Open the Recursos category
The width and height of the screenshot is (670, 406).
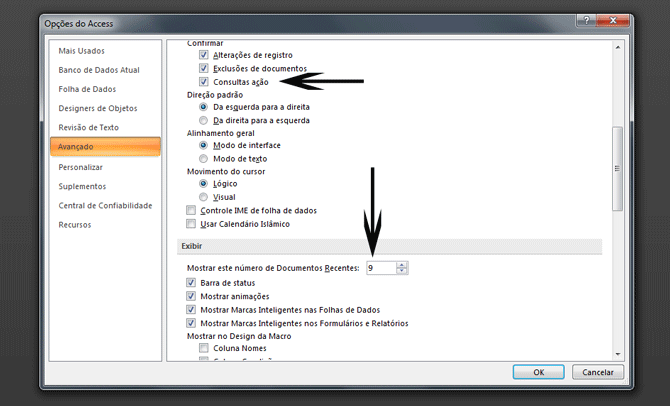click(x=75, y=225)
